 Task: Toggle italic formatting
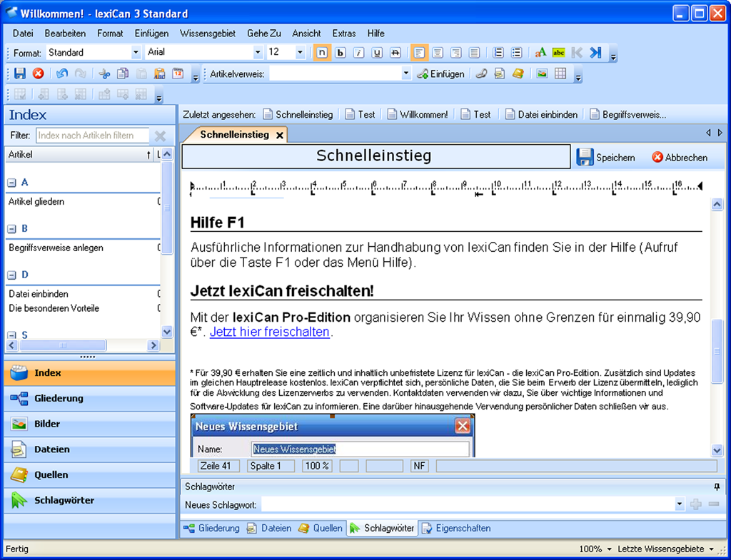(358, 53)
